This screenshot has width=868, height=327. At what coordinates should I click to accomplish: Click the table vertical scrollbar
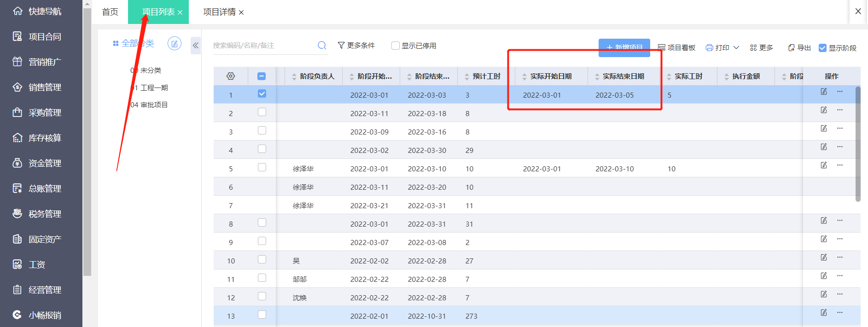pos(858,144)
